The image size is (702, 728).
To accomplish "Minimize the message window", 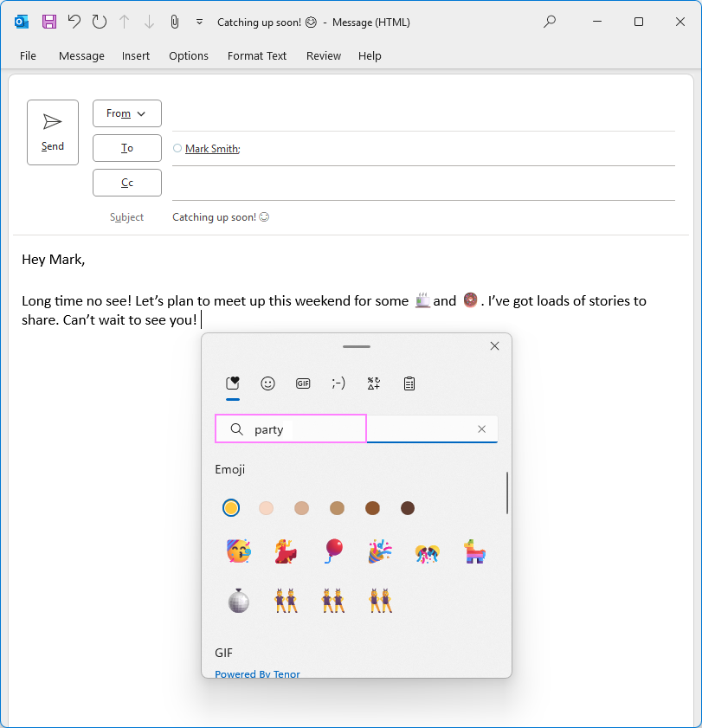I will coord(597,22).
